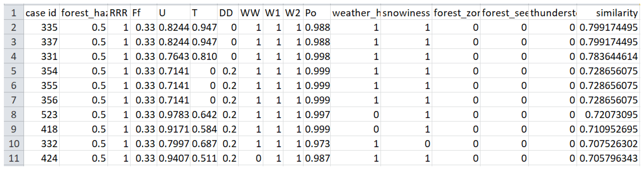Select U value 0.9783

tap(174, 115)
